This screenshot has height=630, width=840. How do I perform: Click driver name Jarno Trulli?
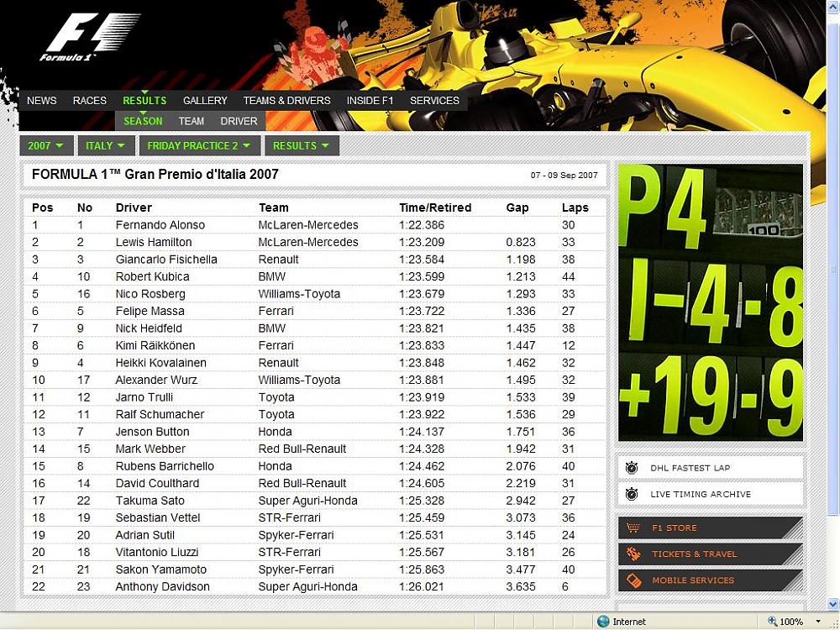(x=144, y=397)
